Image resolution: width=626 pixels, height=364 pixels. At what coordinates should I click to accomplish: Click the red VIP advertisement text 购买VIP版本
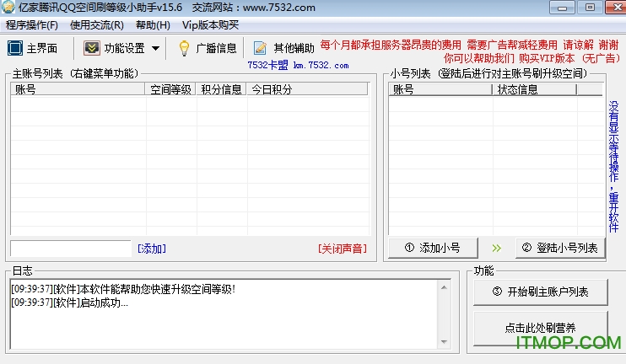[x=547, y=59]
